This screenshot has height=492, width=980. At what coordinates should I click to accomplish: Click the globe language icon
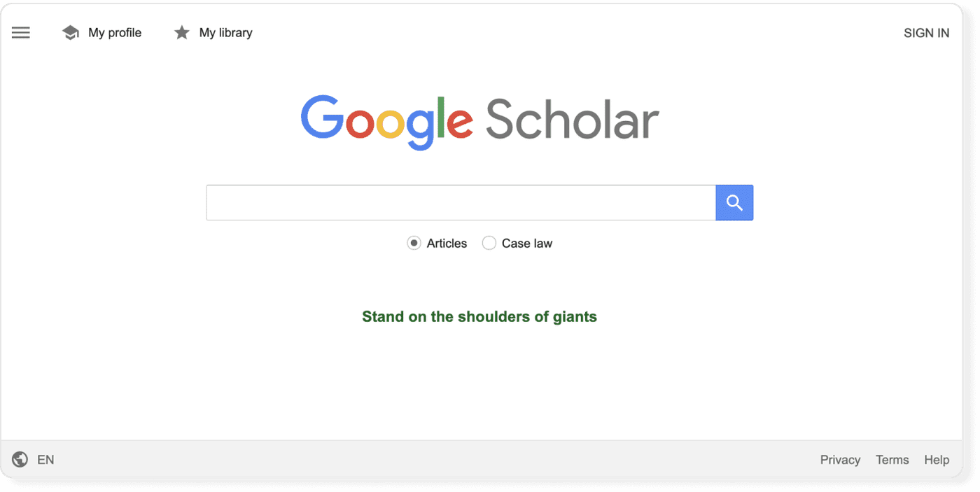click(x=19, y=459)
